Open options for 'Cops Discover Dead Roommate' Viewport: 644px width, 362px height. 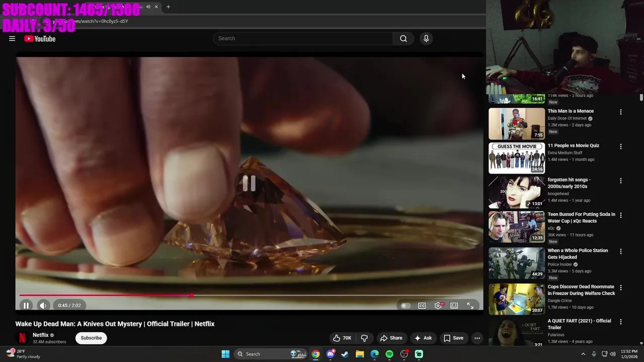coord(620,288)
